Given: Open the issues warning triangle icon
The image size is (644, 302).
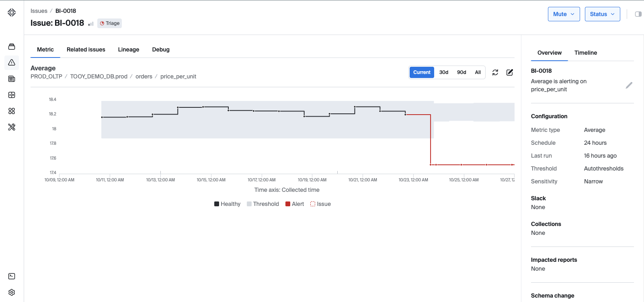Looking at the screenshot, I should click(12, 62).
